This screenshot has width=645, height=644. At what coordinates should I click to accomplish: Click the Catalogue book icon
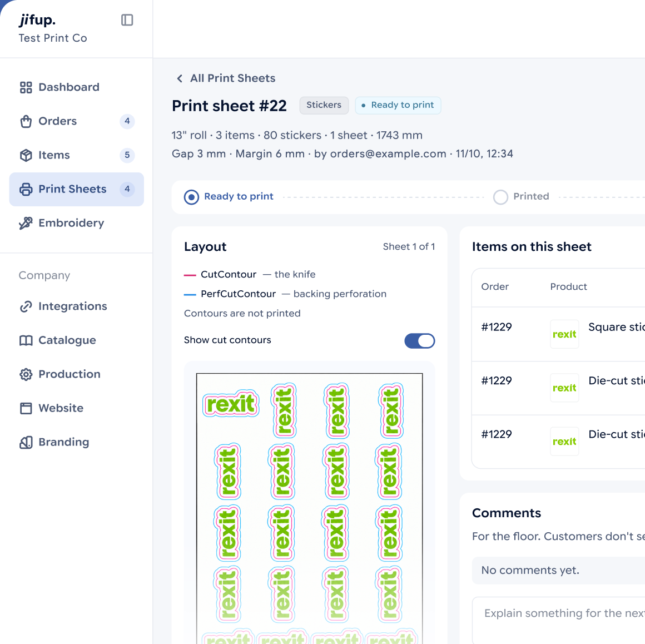coord(26,340)
